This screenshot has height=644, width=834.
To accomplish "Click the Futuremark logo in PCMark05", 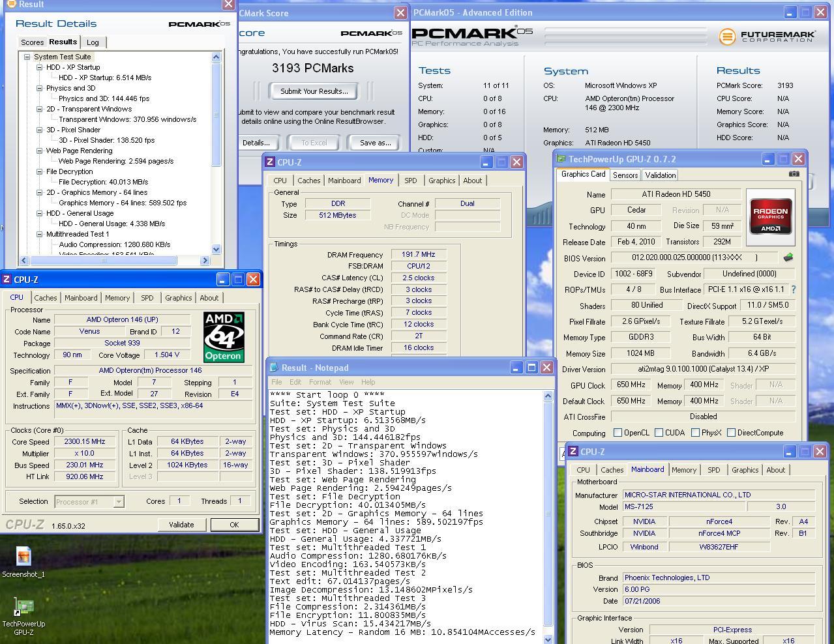I will 767,37.
